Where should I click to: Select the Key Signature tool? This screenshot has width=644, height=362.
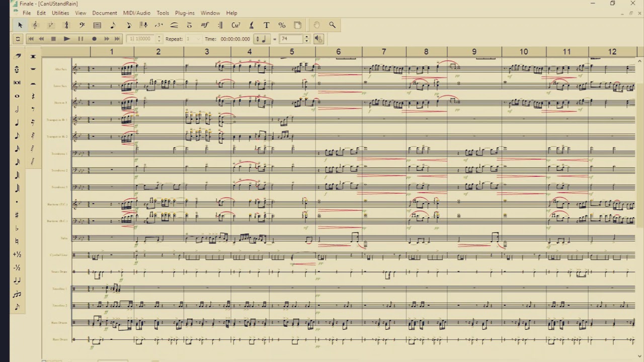click(50, 25)
